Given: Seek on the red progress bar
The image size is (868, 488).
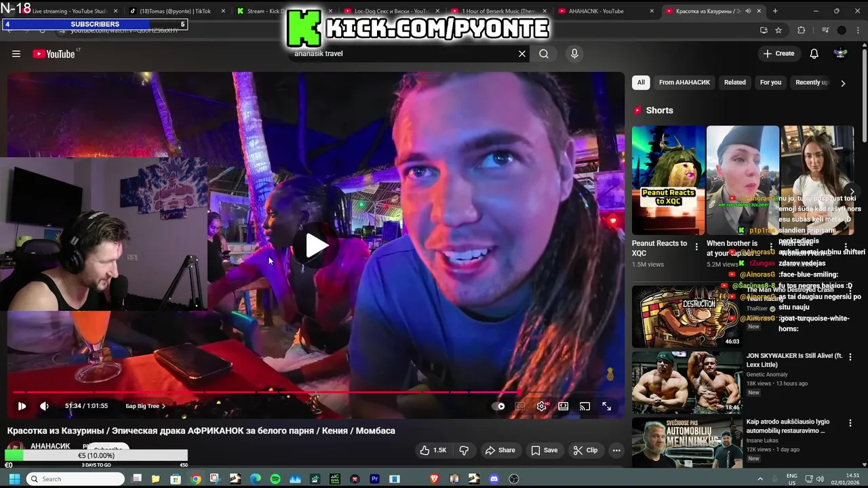Looking at the screenshot, I should click(x=315, y=392).
